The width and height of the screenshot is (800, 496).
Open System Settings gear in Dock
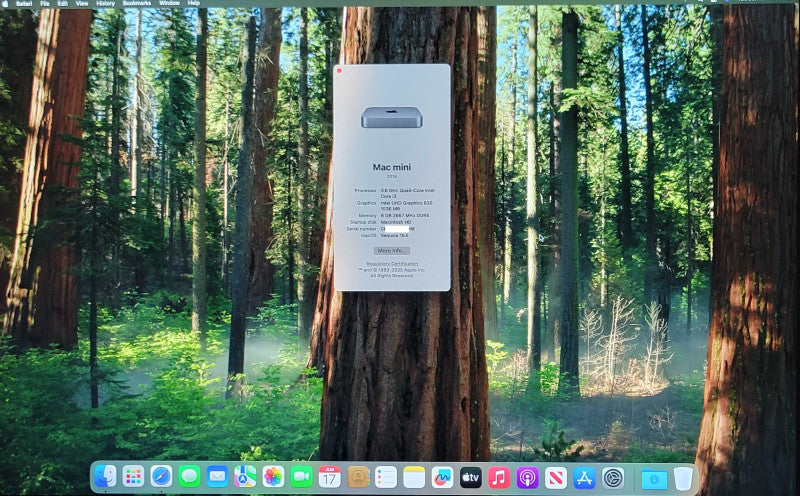coord(613,477)
